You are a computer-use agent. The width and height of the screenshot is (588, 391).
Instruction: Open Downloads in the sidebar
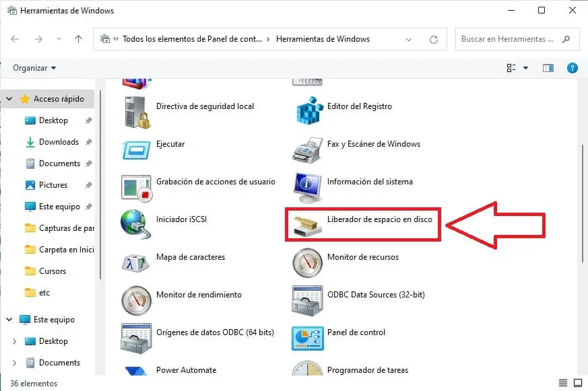point(59,142)
